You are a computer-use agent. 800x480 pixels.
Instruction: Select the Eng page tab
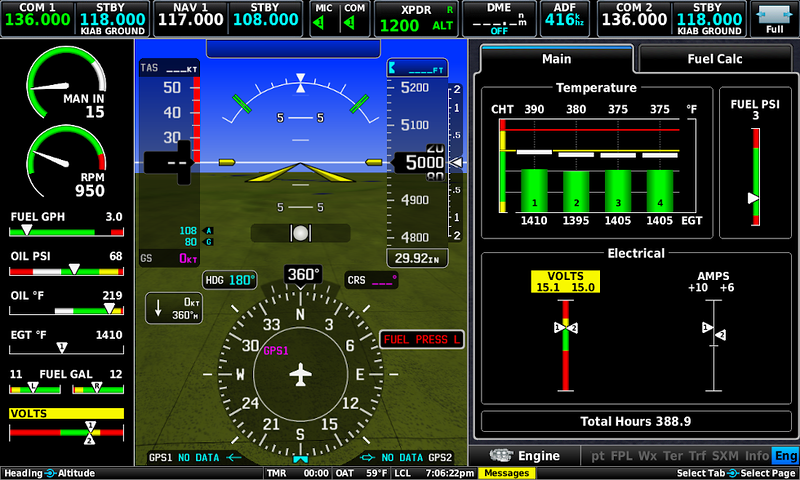coord(786,456)
